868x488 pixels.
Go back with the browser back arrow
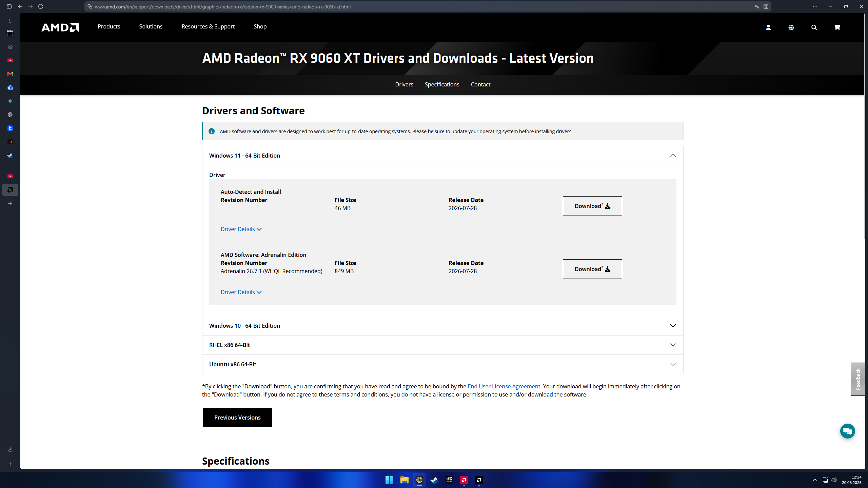click(x=20, y=6)
